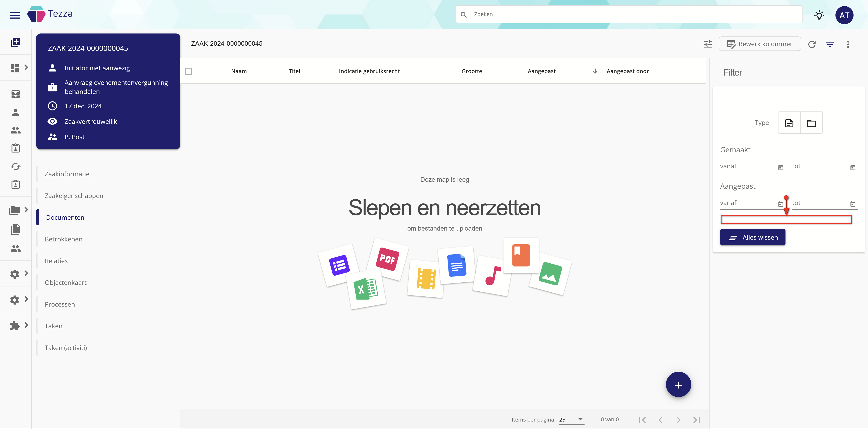Image resolution: width=868 pixels, height=429 pixels.
Task: Open the copied documents sidebar icon
Action: tap(16, 229)
